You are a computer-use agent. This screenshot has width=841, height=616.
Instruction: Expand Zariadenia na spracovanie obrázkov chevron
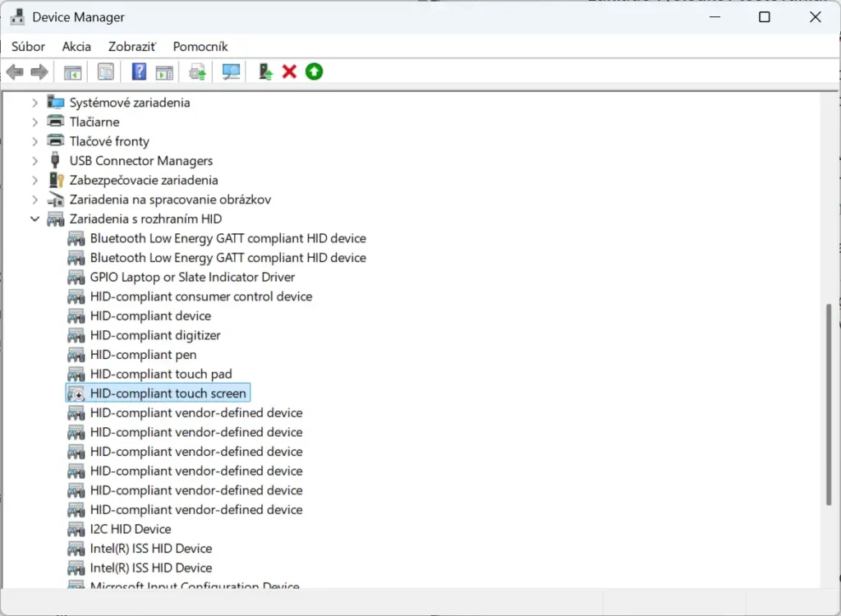point(34,199)
